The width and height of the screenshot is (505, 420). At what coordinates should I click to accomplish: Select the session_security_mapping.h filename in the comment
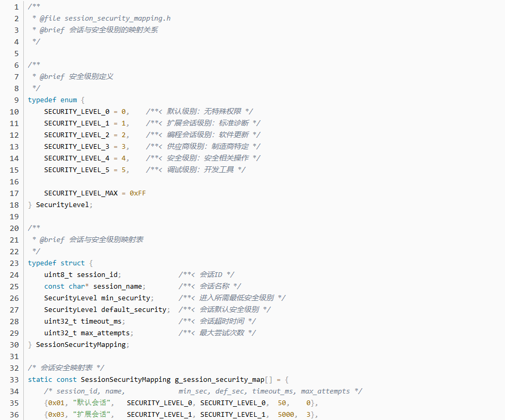(117, 18)
